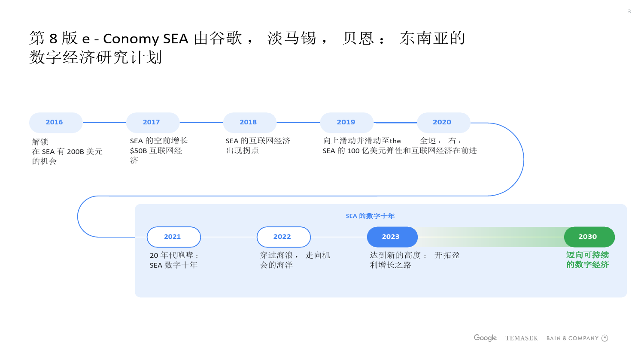Select the 2019 timeline marker

coord(347,123)
